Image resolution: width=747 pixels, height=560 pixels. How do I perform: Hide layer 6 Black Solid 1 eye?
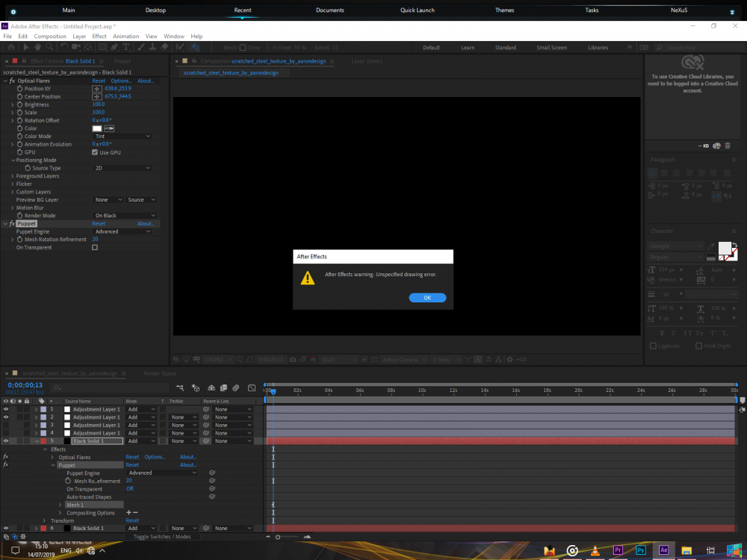[6, 528]
